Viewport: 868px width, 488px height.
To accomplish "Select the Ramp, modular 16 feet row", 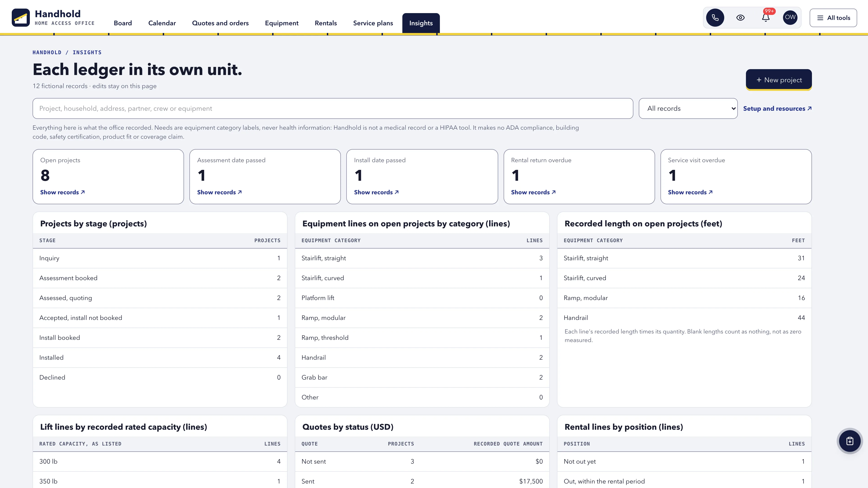I will tap(684, 298).
